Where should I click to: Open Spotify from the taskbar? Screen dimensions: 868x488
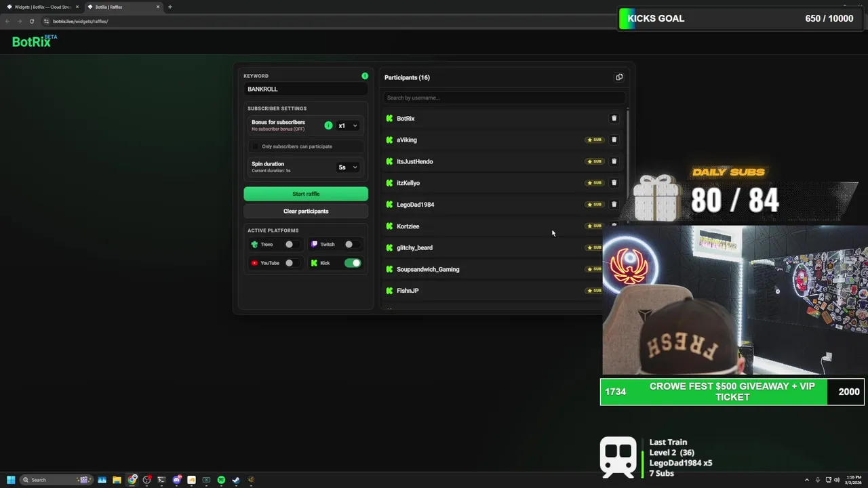[221, 480]
